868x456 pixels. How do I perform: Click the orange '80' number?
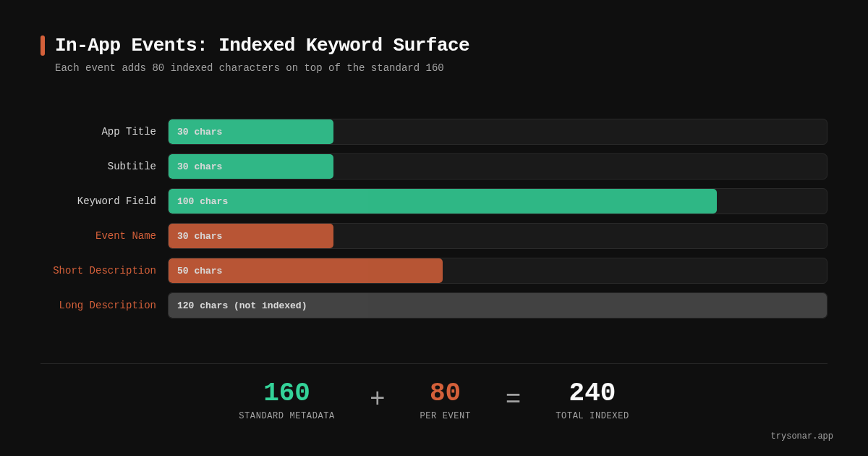[x=445, y=393]
